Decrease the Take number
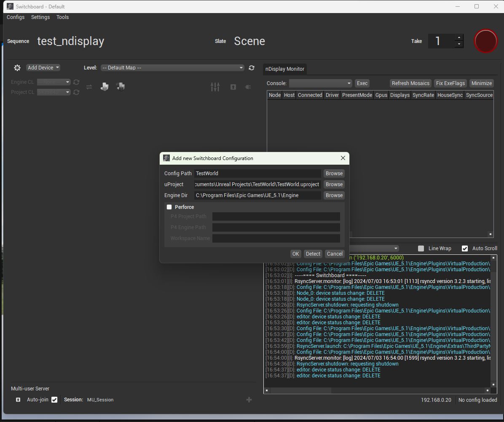This screenshot has width=504, height=422. [x=459, y=44]
